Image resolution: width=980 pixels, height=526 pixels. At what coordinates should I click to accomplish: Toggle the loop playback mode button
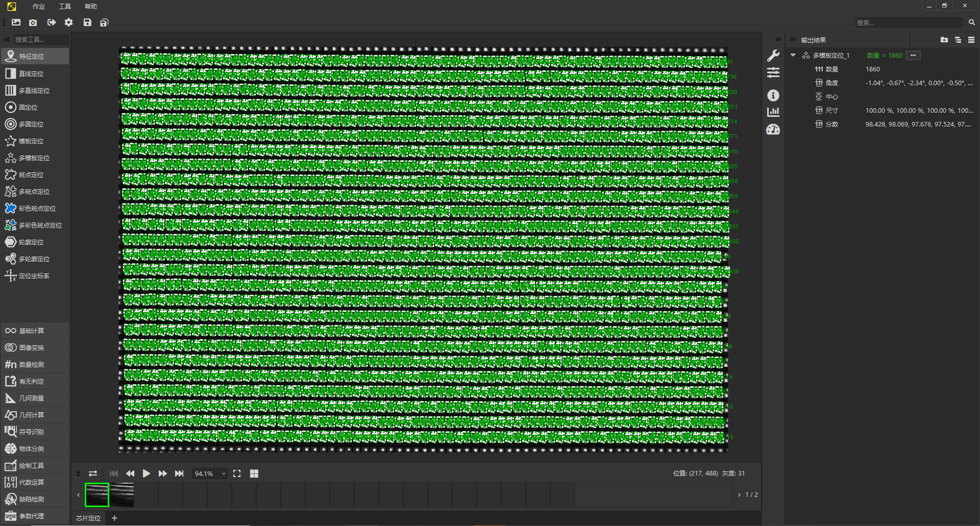[x=93, y=473]
